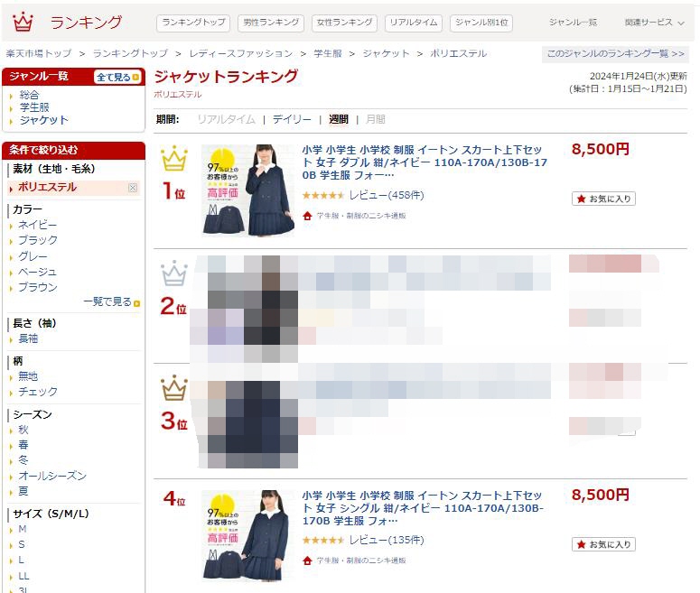Image resolution: width=700 pixels, height=593 pixels.
Task: Open the 女性ランキング tab
Action: pos(344,23)
